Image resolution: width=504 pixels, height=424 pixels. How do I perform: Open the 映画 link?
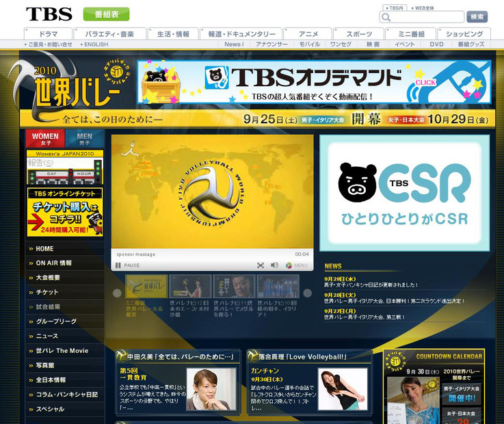point(373,44)
